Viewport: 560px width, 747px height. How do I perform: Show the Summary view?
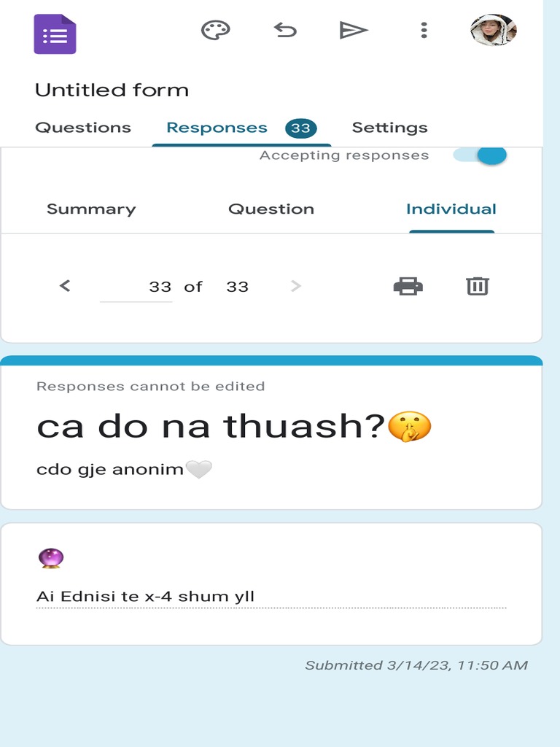pyautogui.click(x=91, y=209)
